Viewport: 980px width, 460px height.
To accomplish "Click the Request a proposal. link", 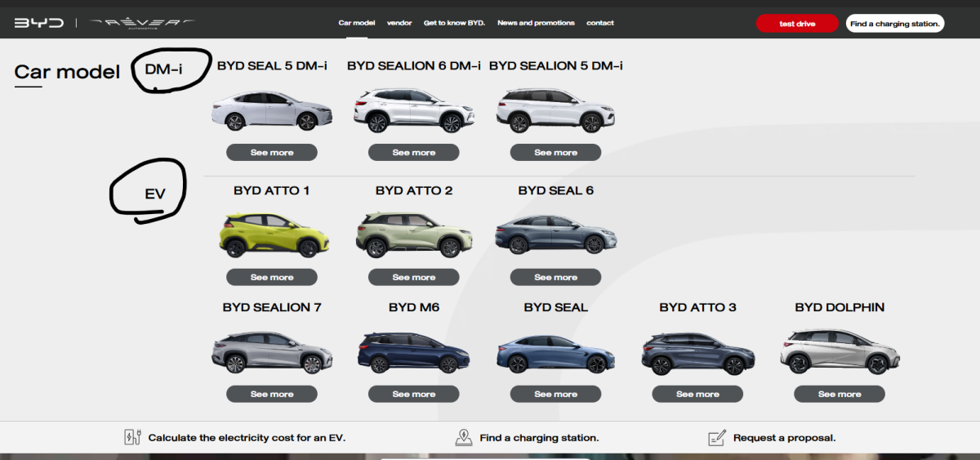I will pyautogui.click(x=784, y=438).
